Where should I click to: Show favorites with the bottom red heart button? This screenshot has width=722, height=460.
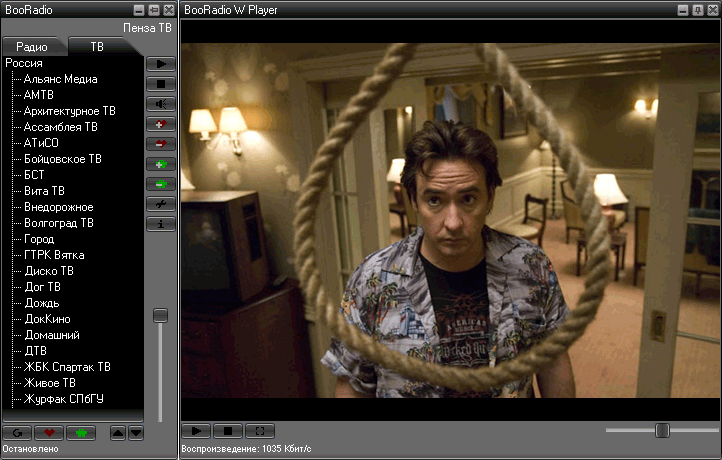[x=49, y=433]
